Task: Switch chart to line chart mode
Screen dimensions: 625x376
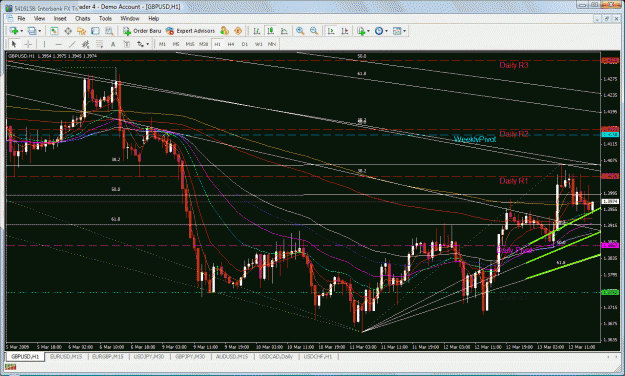Action: pos(284,31)
